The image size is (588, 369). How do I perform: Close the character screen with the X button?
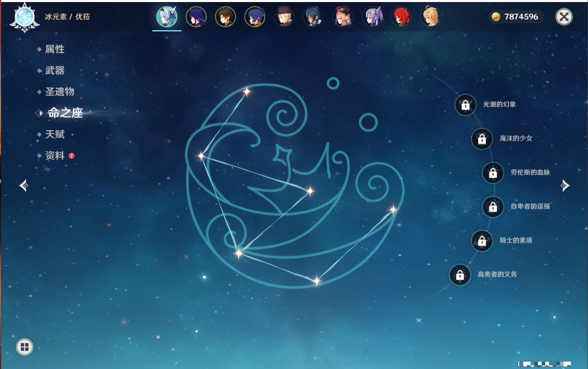coord(564,17)
